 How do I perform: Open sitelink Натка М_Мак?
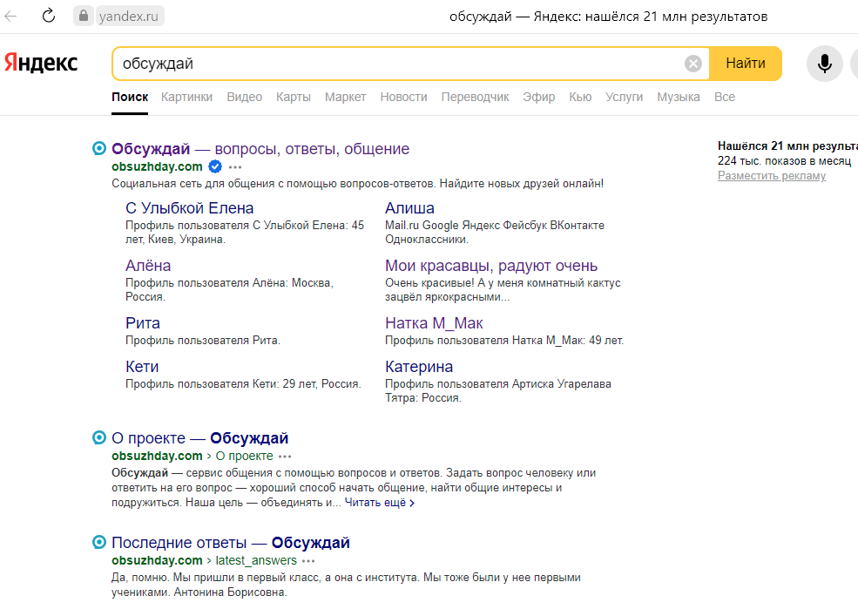click(x=434, y=323)
